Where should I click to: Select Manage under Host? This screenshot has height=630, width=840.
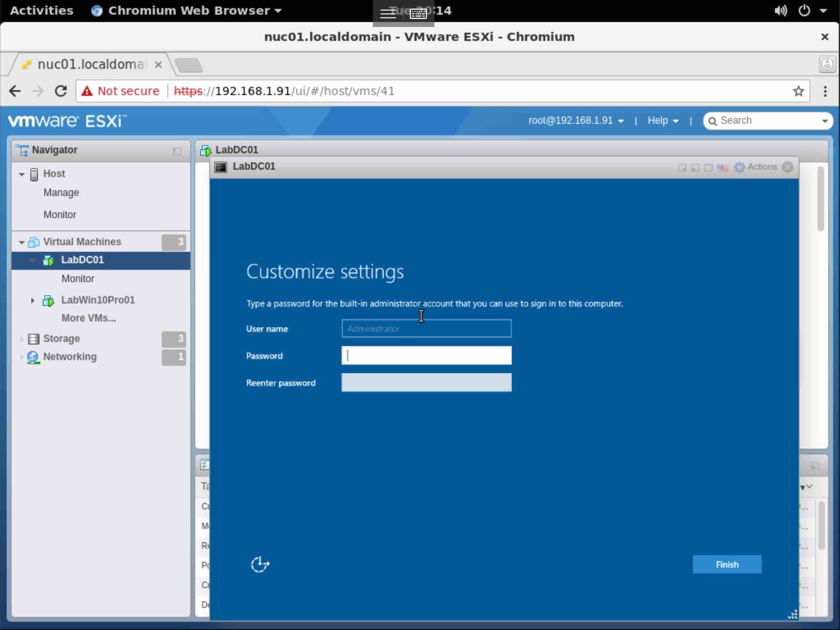pyautogui.click(x=61, y=193)
